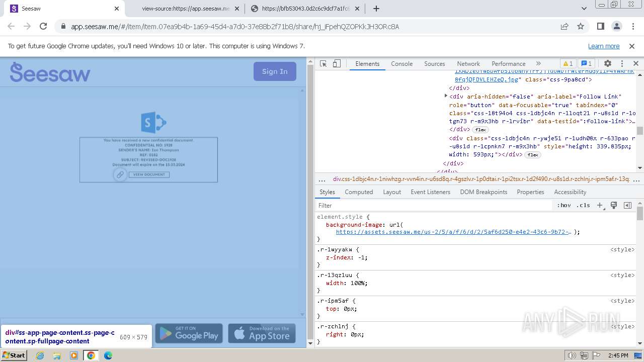Open the Chrome profile avatar
This screenshot has height=362, width=644.
click(x=616, y=26)
